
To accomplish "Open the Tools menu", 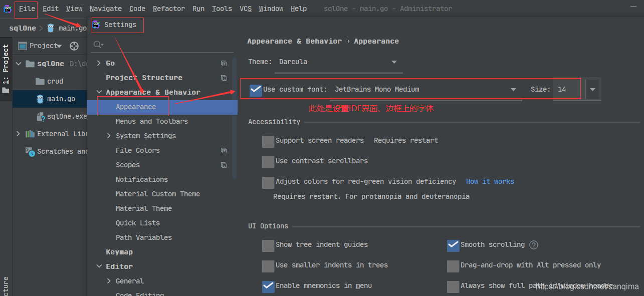I will click(x=222, y=9).
